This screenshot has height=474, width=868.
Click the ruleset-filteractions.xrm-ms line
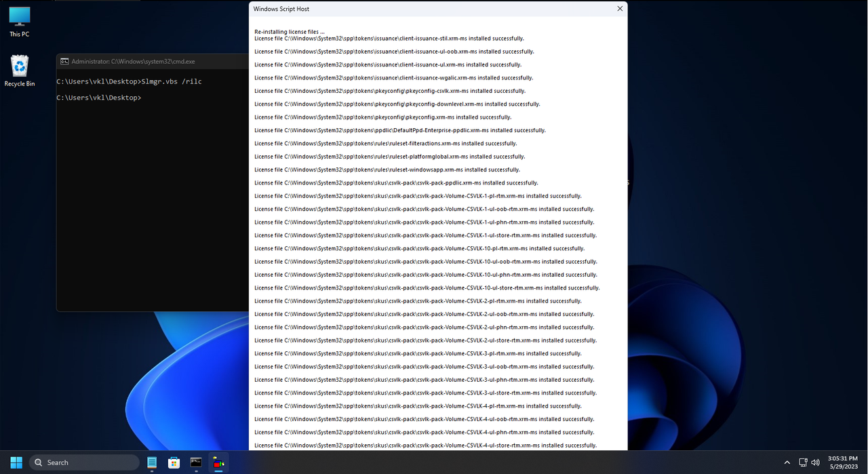[386, 144]
